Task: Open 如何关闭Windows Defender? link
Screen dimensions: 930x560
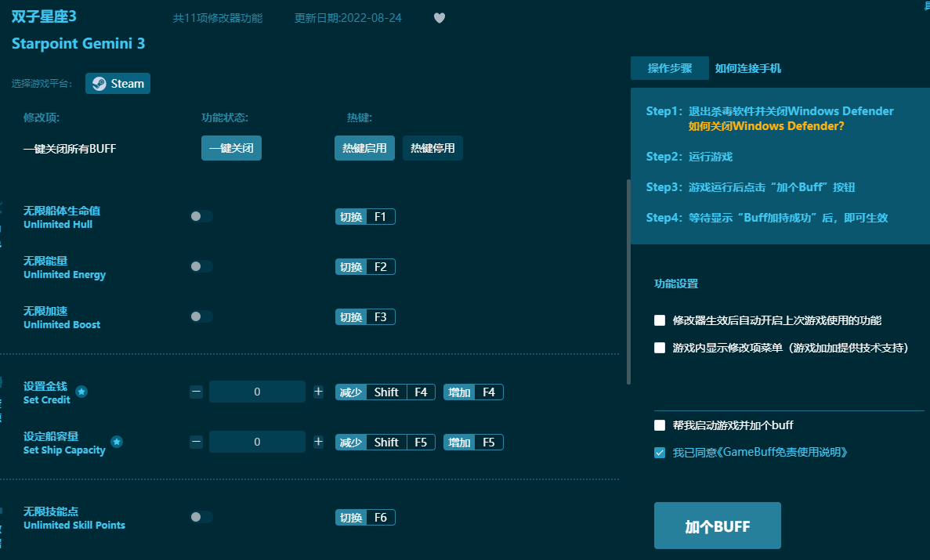Action: [x=765, y=126]
